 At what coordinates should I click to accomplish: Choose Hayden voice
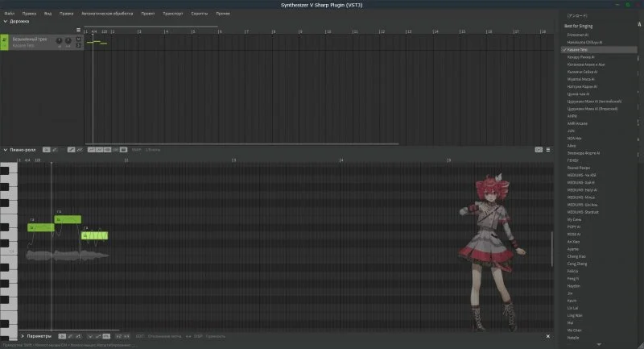pos(574,286)
